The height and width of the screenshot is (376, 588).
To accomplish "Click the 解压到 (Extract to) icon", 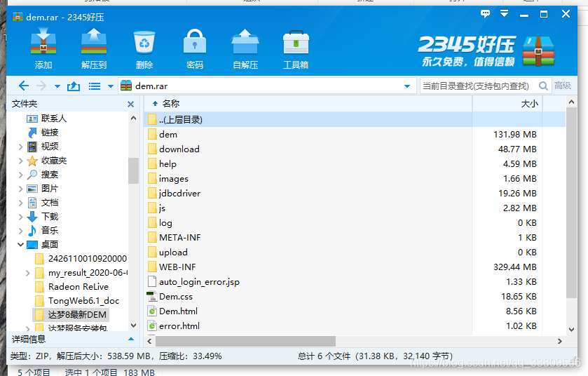I will pos(94,42).
